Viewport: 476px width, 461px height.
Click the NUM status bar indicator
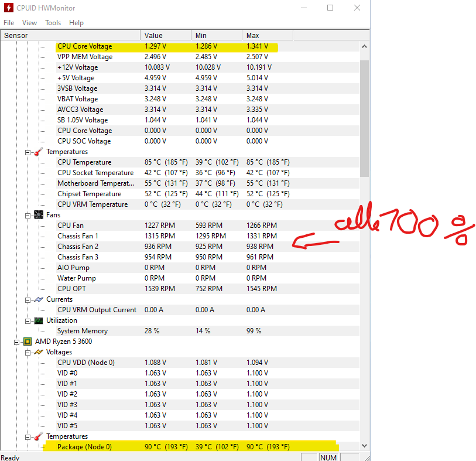coord(328,457)
